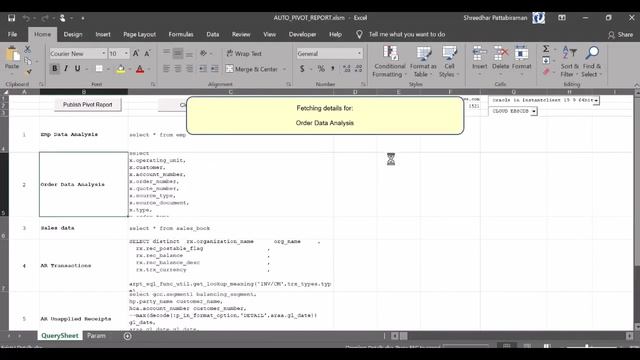Change text orientation
640x360 pixels.
click(x=204, y=53)
